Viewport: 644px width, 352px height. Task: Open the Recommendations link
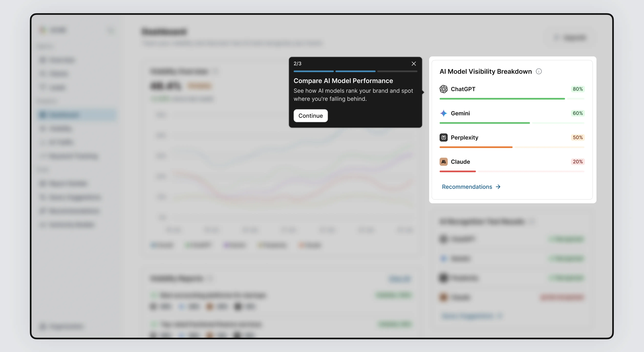click(x=467, y=187)
